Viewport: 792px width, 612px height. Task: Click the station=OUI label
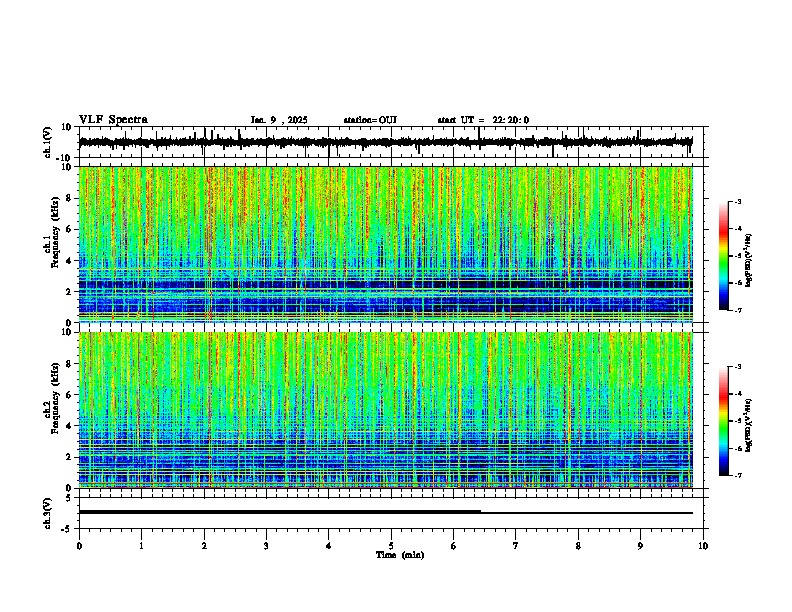coord(370,120)
